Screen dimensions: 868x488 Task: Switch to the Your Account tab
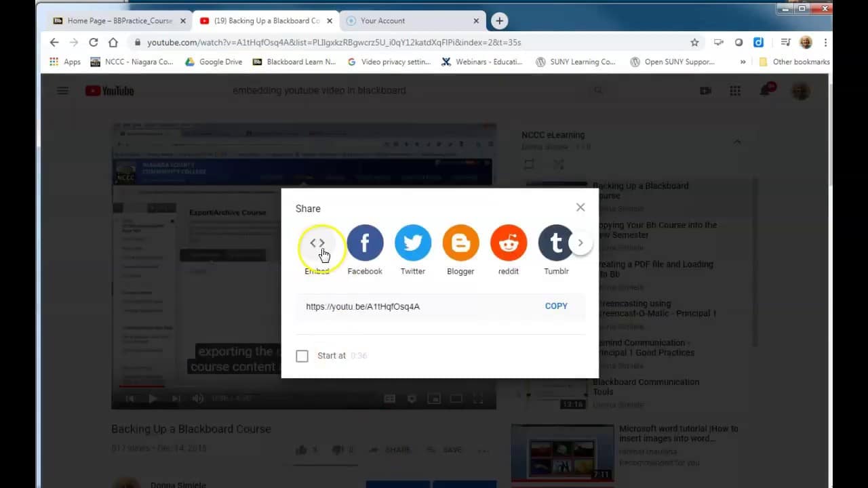412,21
